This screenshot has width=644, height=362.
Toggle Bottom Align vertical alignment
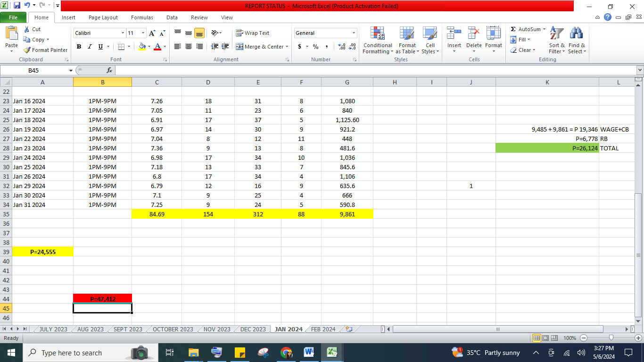tap(199, 33)
